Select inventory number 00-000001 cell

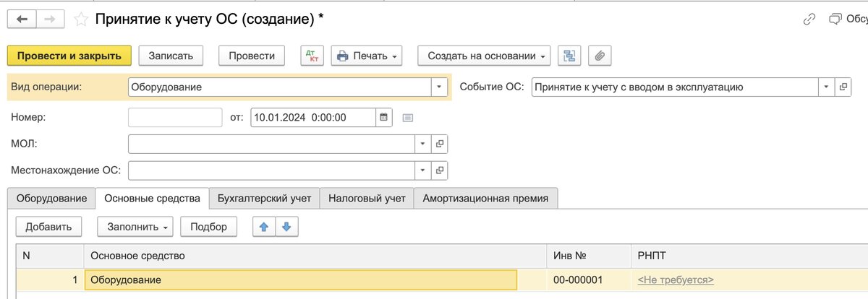point(588,279)
